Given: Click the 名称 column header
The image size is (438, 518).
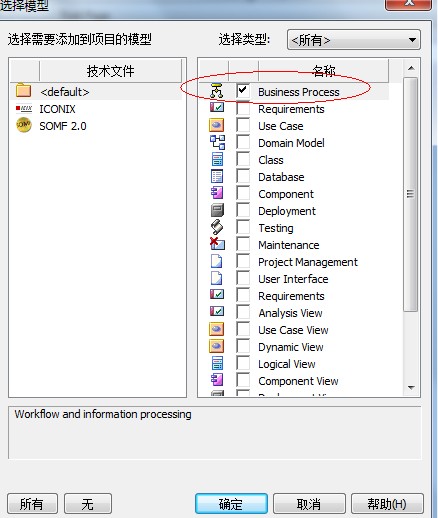Looking at the screenshot, I should click(x=323, y=71).
